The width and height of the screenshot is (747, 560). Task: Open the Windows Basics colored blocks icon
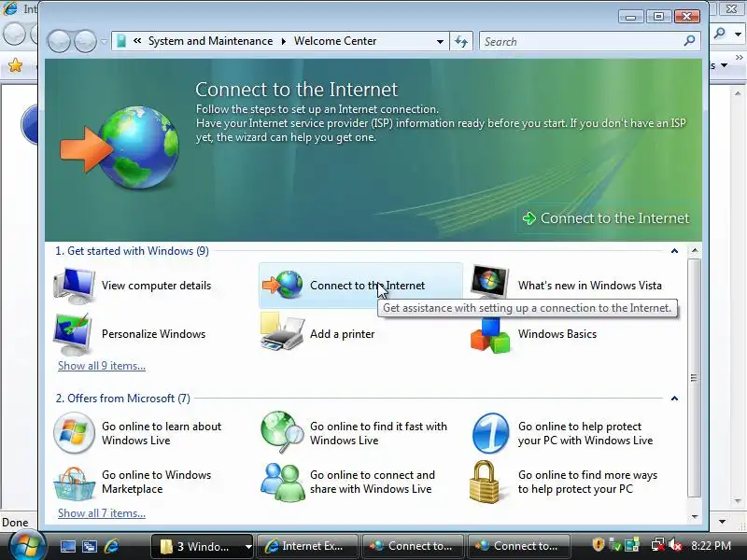[490, 335]
